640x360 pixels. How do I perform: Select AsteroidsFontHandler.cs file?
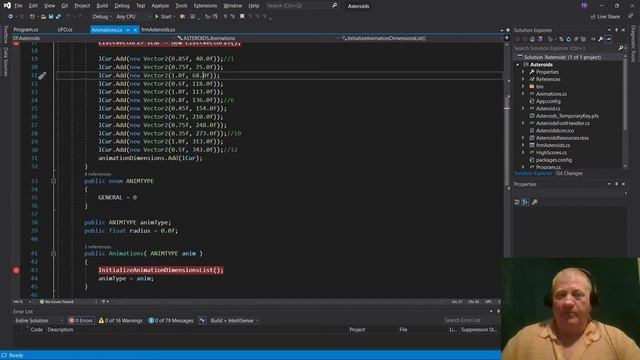[562, 123]
